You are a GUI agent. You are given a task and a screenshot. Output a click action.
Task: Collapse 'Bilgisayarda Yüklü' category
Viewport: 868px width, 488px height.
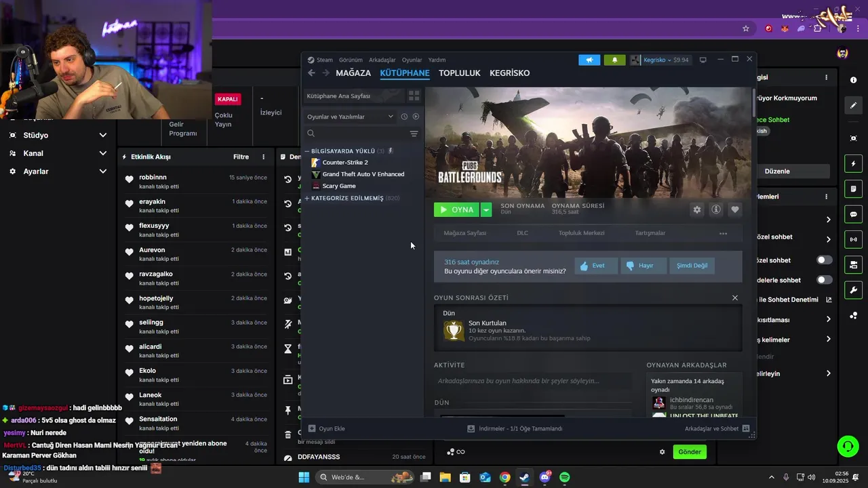click(x=307, y=151)
